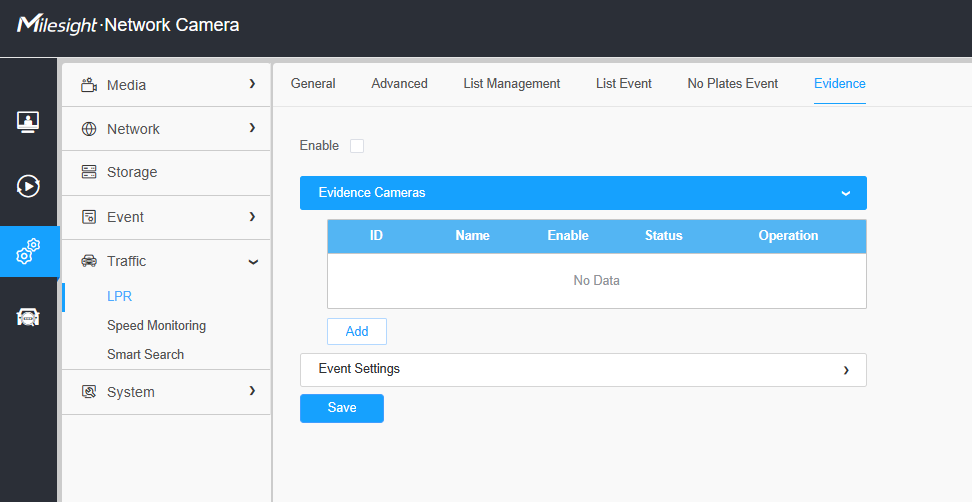Image resolution: width=972 pixels, height=502 pixels.
Task: Open the Playback icon in sidebar
Action: click(x=28, y=186)
